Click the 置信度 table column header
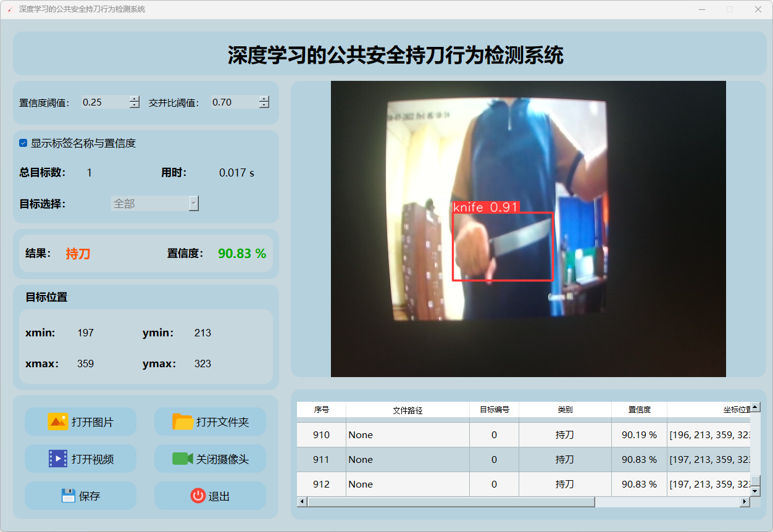This screenshot has height=532, width=773. 639,410
